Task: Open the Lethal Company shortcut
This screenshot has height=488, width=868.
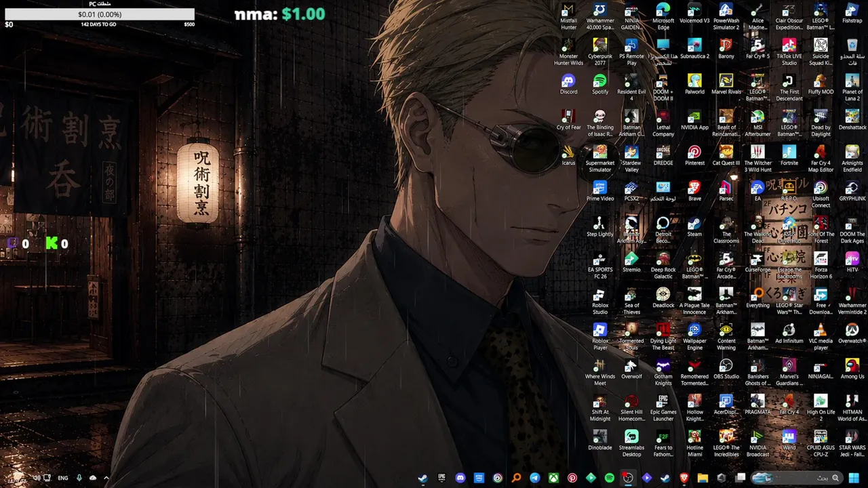Action: (x=663, y=123)
